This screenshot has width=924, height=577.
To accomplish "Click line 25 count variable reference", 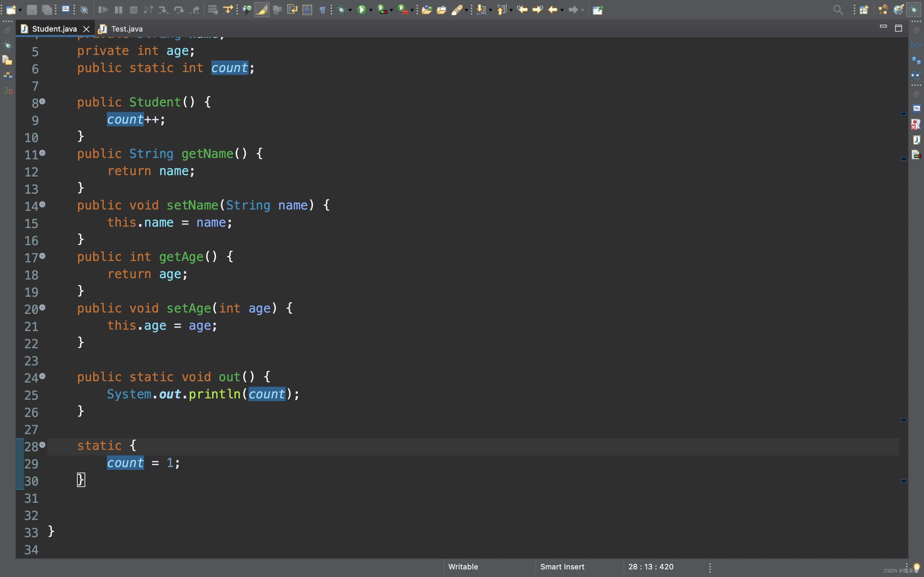I will pyautogui.click(x=267, y=394).
